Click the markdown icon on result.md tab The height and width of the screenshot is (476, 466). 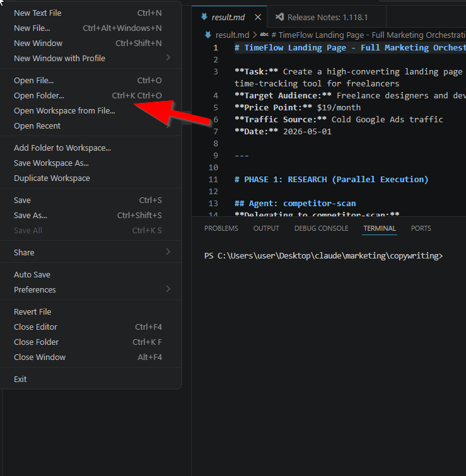[204, 16]
